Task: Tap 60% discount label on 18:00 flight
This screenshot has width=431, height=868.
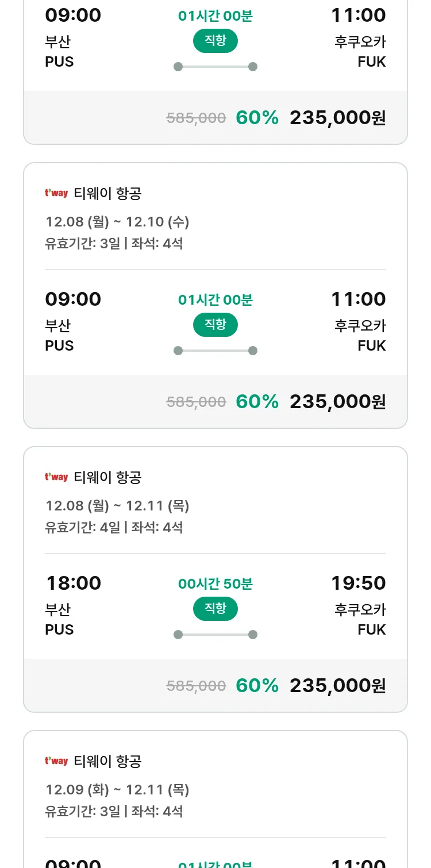Action: coord(257,686)
